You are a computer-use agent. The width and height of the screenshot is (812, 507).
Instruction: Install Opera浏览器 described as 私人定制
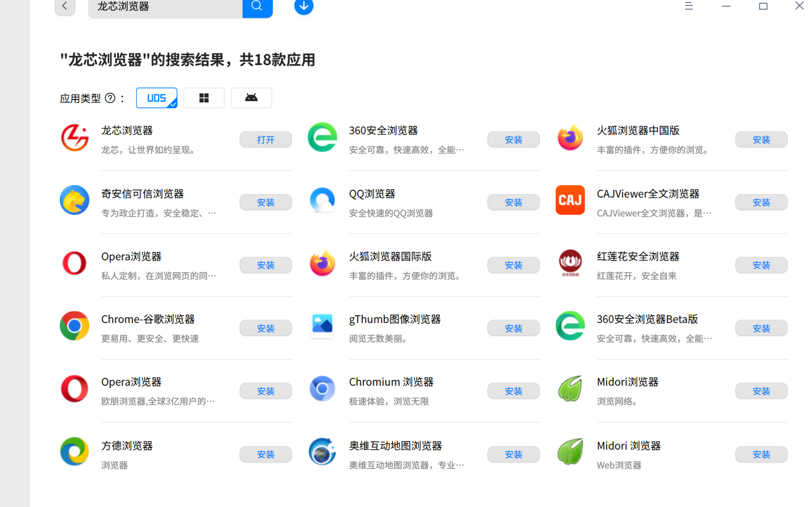click(266, 265)
